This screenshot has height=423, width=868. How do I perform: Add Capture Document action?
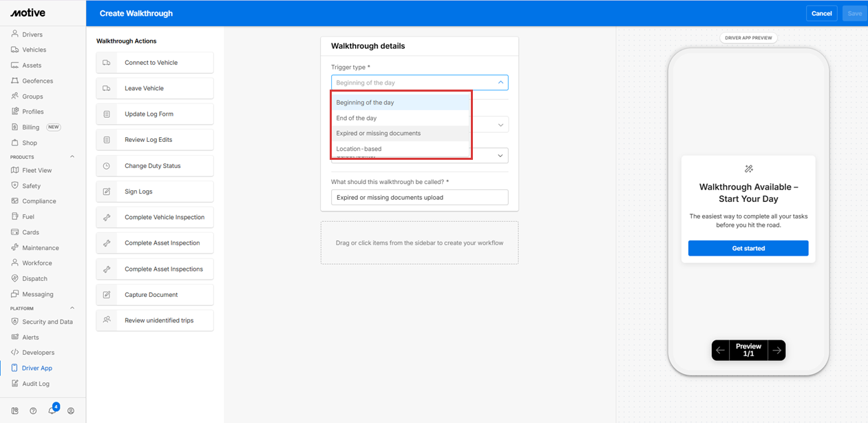tap(155, 294)
